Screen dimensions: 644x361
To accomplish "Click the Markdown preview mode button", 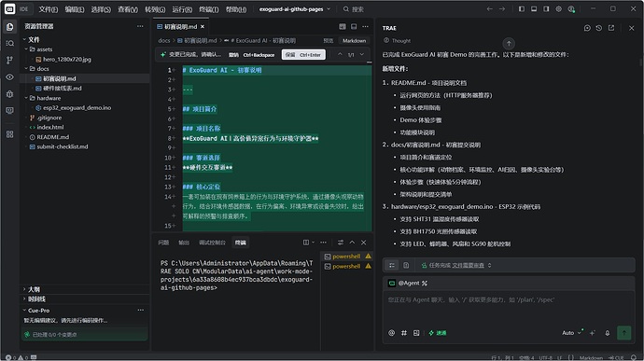I will 354,41.
